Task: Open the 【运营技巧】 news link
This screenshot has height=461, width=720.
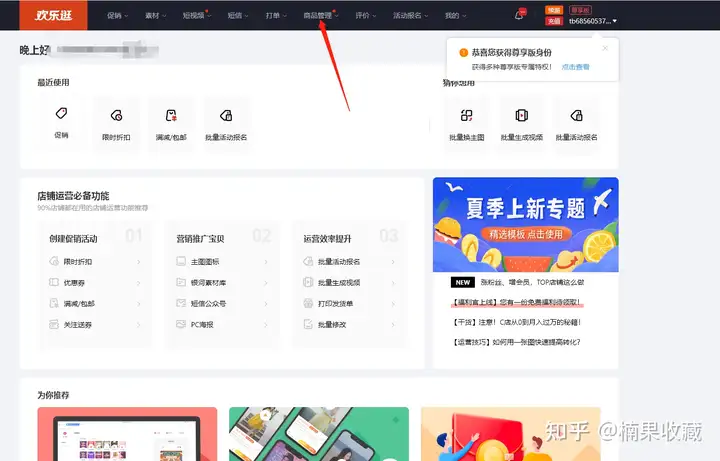Action: 517,342
